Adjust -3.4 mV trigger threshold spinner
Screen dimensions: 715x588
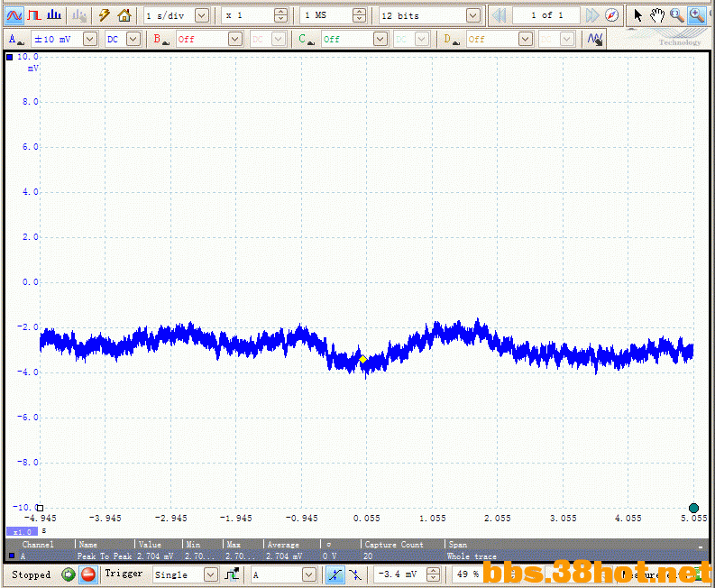click(x=433, y=574)
